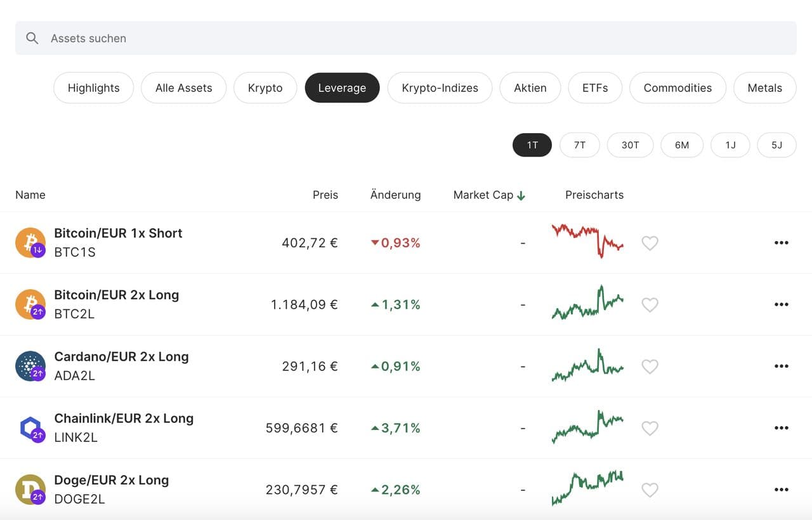Select the ETFs category tab
The image size is (812, 520).
click(x=594, y=88)
